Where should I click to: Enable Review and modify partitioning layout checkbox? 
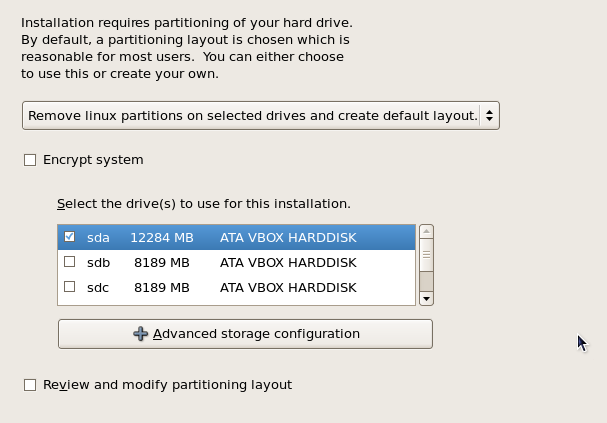(x=30, y=385)
